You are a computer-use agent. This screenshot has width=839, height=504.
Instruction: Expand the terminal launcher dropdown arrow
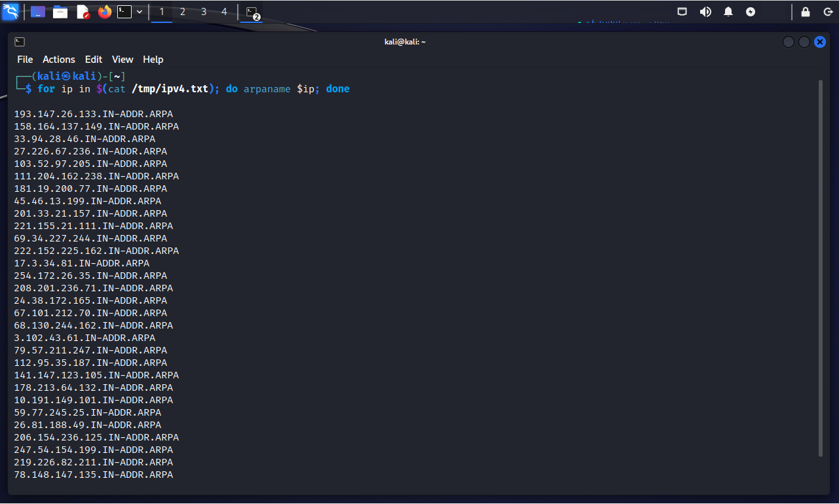tap(140, 12)
